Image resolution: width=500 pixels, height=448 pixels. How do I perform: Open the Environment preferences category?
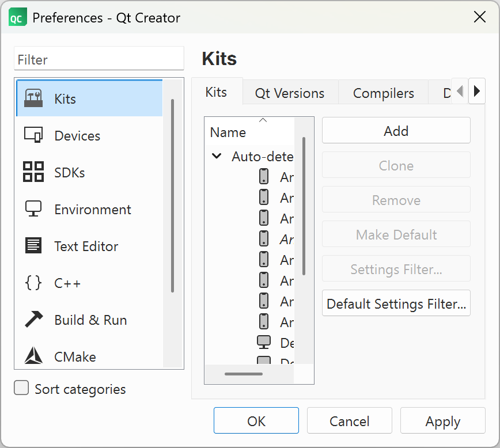click(89, 209)
